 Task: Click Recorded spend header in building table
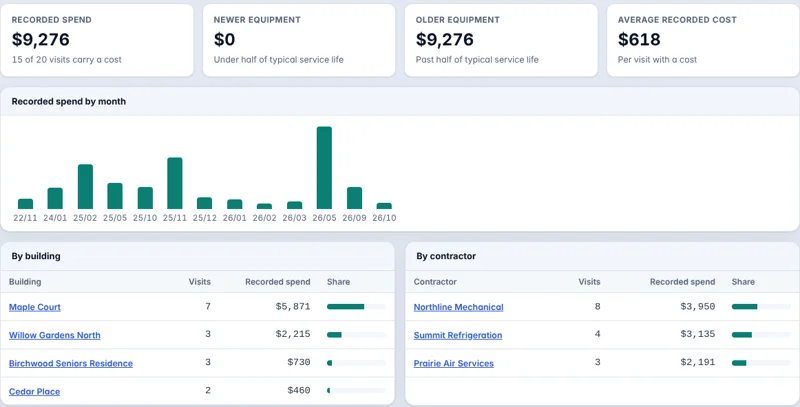click(x=278, y=282)
